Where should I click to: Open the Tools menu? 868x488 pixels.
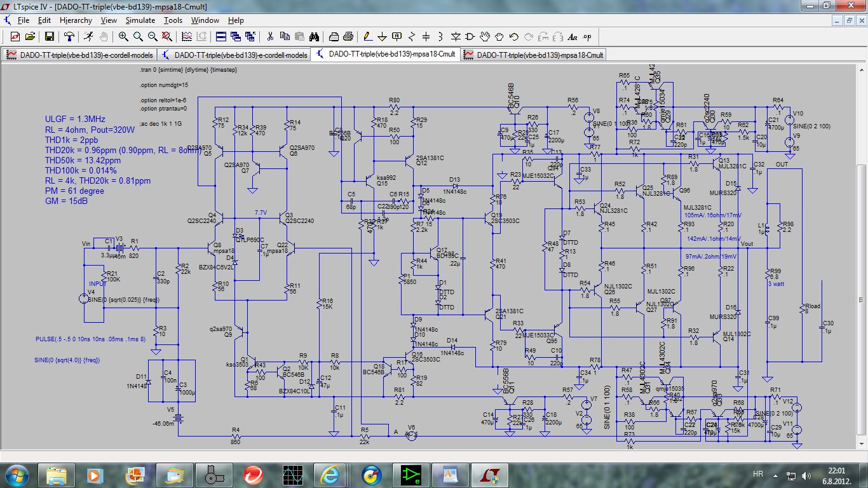173,20
